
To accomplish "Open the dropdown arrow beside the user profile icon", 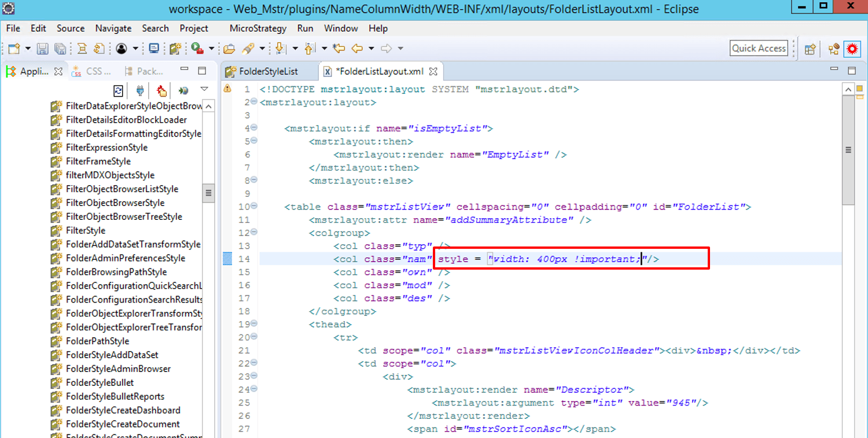I will (x=135, y=49).
